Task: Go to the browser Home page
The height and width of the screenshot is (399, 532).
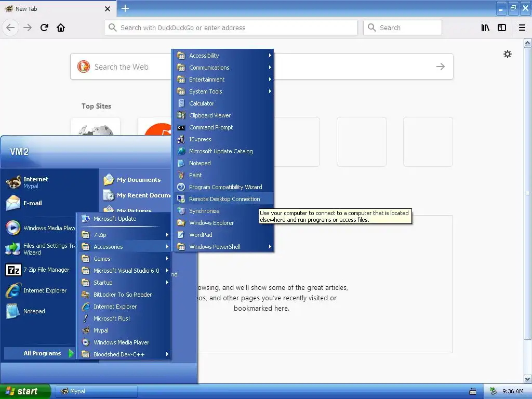Action: tap(61, 28)
